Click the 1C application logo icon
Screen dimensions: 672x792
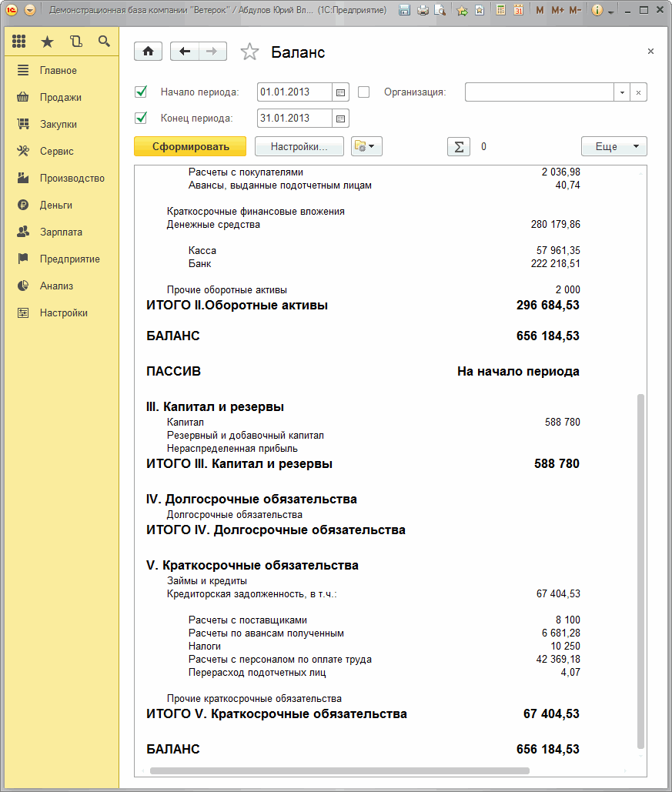(11, 10)
